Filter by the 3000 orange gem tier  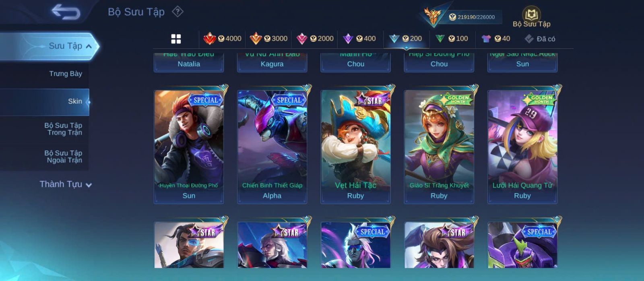(268, 39)
